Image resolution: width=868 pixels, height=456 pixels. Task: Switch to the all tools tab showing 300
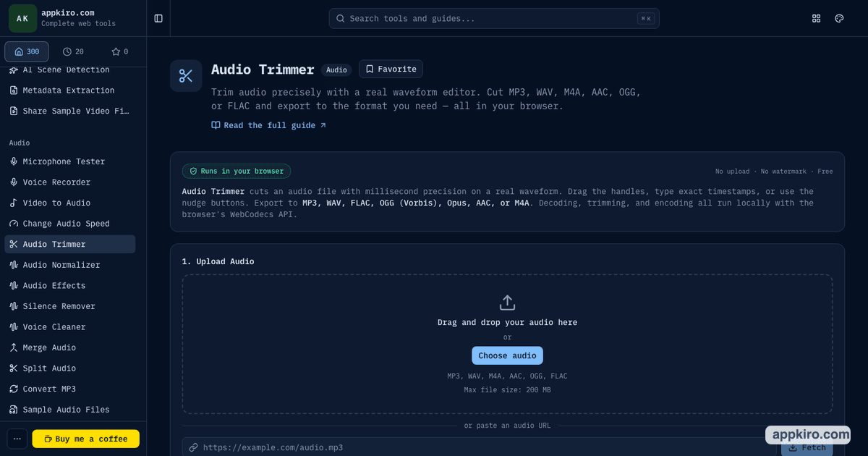27,51
